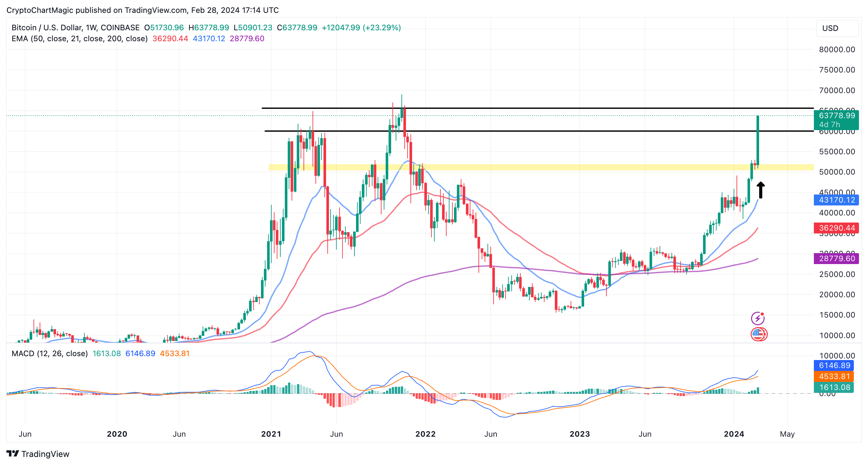Viewport: 868px width, 465px height.
Task: Click the change value +12047.99 (+23.29%)
Action: tap(361, 28)
